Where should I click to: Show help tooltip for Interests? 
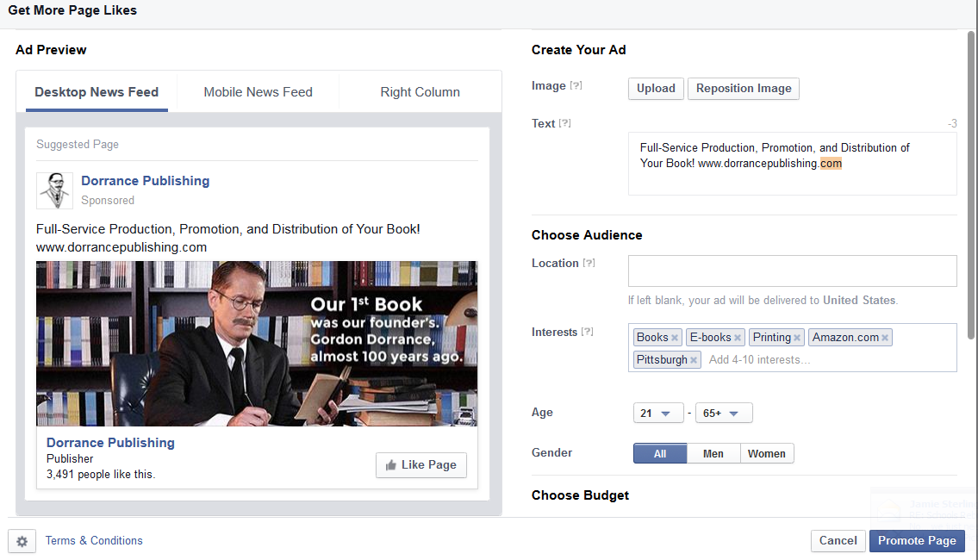(587, 332)
